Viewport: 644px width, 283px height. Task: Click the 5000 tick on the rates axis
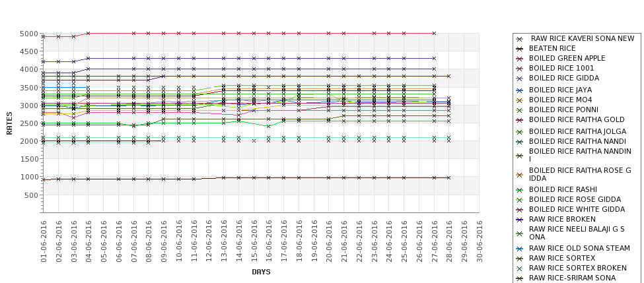(x=29, y=34)
